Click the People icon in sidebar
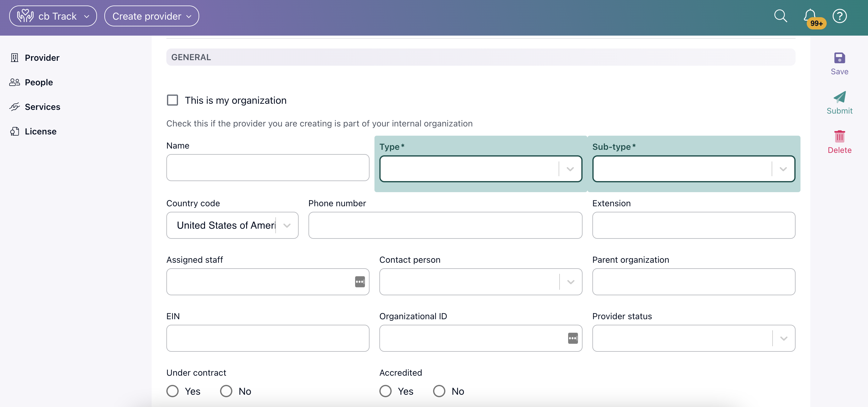Screen dimensions: 868x407 tap(14, 82)
